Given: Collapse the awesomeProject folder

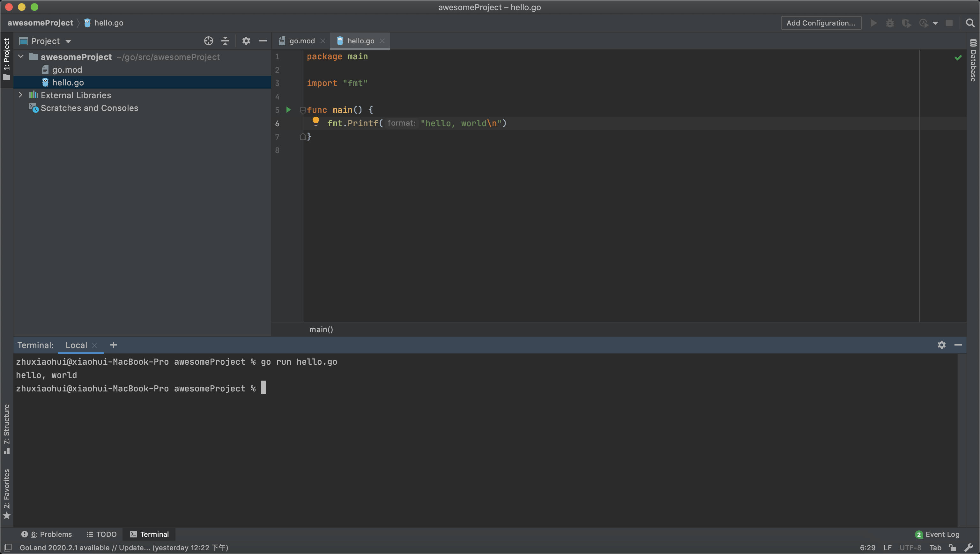Looking at the screenshot, I should pos(20,56).
